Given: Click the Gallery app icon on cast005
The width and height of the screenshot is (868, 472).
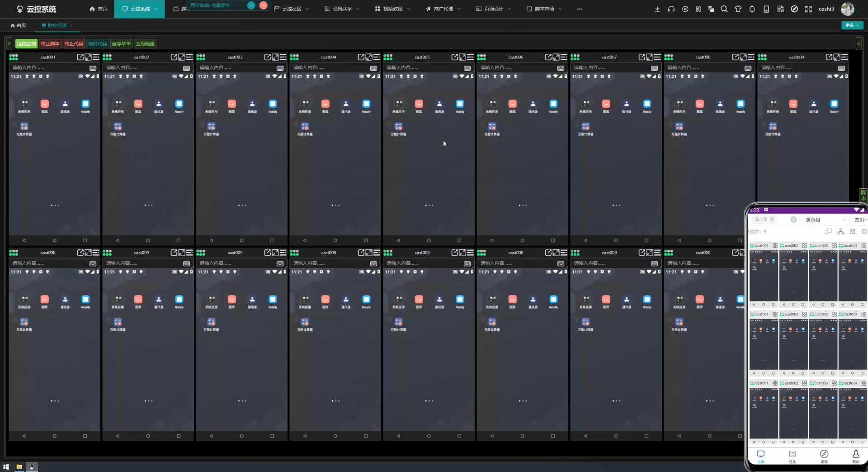Looking at the screenshot, I should point(419,104).
